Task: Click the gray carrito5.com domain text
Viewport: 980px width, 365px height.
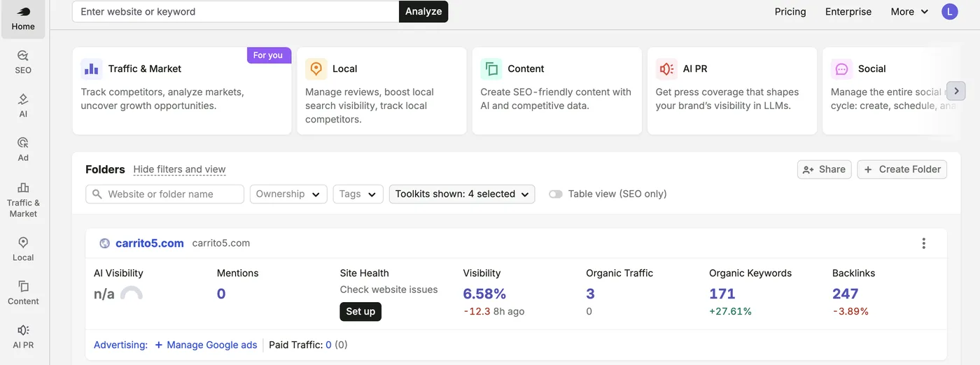Action: (x=221, y=243)
